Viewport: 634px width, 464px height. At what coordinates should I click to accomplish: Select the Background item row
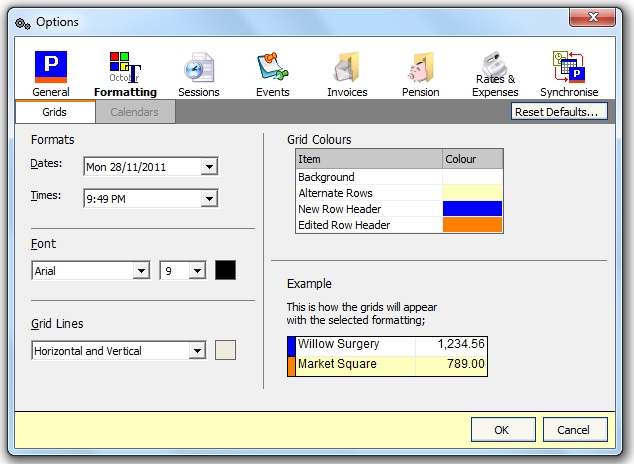click(x=369, y=177)
